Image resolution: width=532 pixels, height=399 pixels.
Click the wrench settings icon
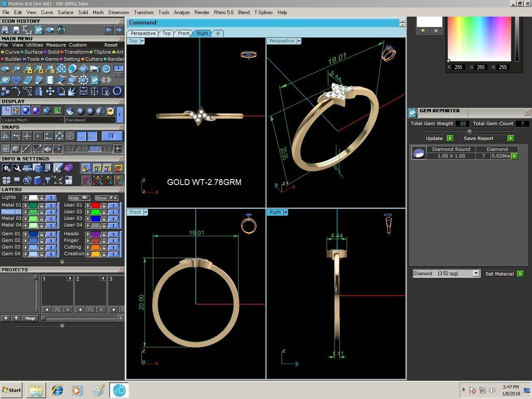click(17, 168)
